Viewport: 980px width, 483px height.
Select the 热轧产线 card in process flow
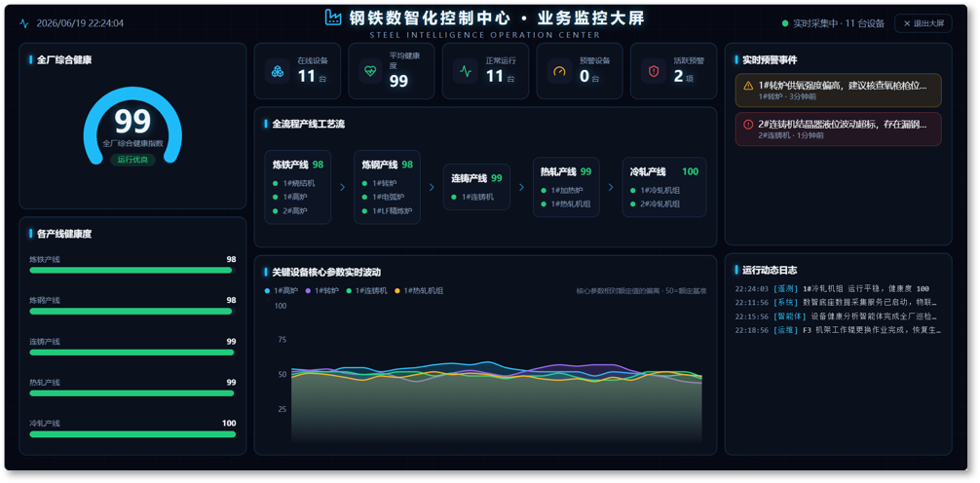(566, 187)
